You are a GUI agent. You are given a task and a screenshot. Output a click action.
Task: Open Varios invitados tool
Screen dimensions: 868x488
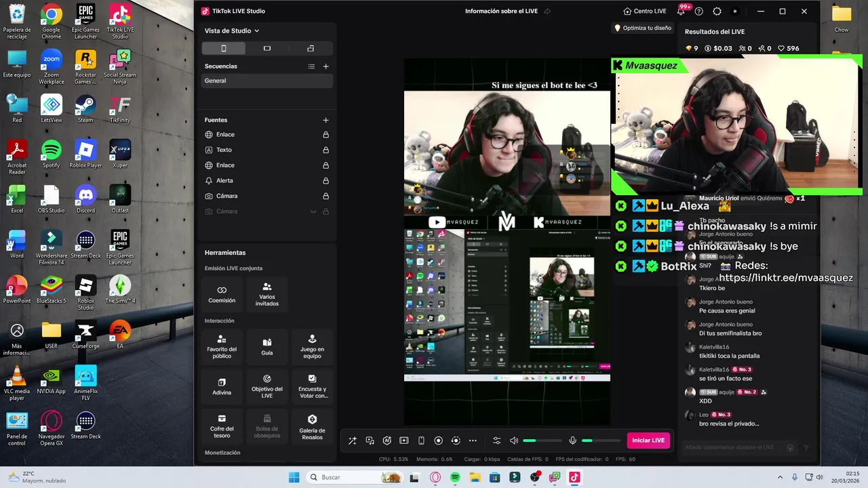pyautogui.click(x=267, y=293)
